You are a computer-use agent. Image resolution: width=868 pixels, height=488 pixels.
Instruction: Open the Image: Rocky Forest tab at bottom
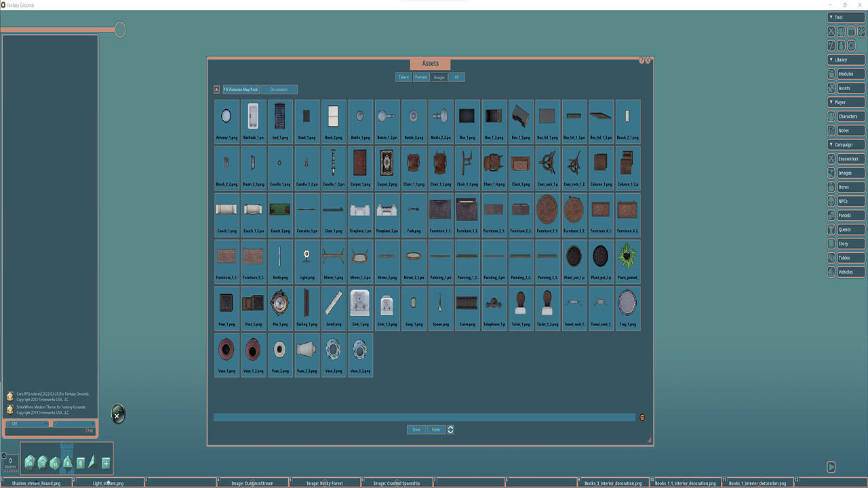click(324, 483)
